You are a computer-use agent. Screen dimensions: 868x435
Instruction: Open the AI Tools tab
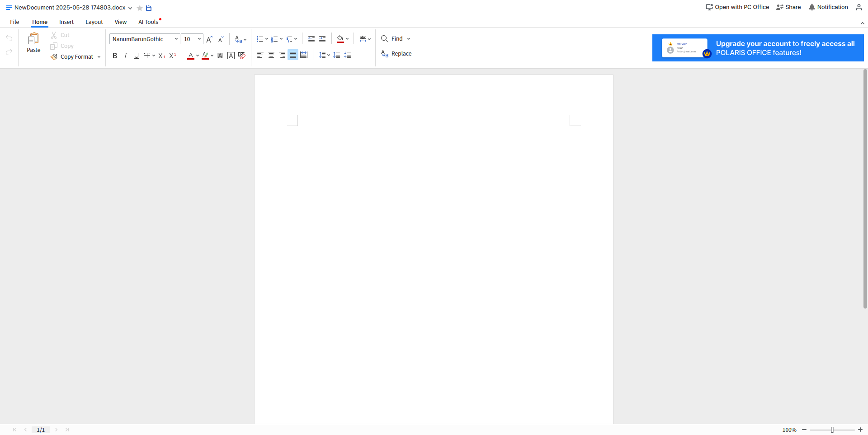pos(148,22)
